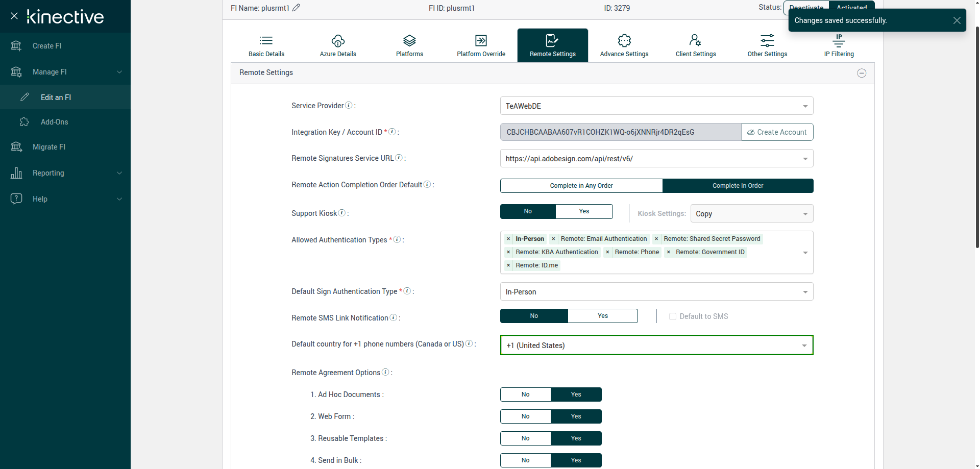Set Reusable Templates to No
Viewport: 980px width, 469px height.
[x=526, y=438]
